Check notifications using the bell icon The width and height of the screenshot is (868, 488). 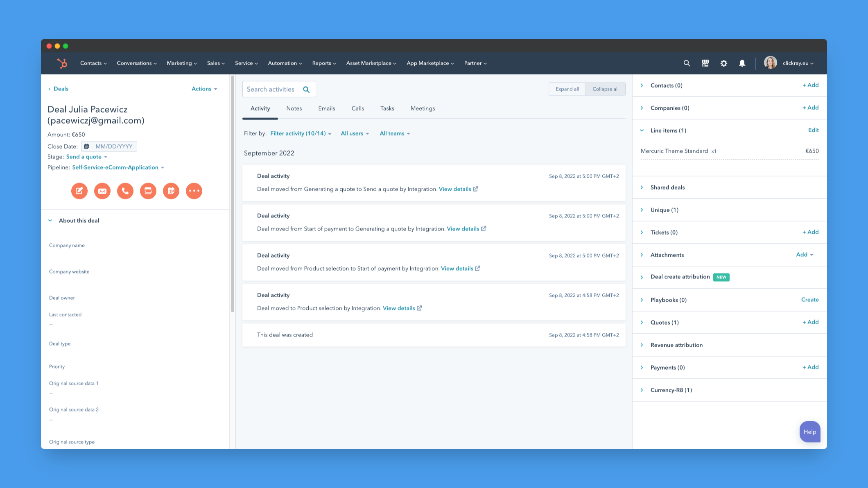742,63
